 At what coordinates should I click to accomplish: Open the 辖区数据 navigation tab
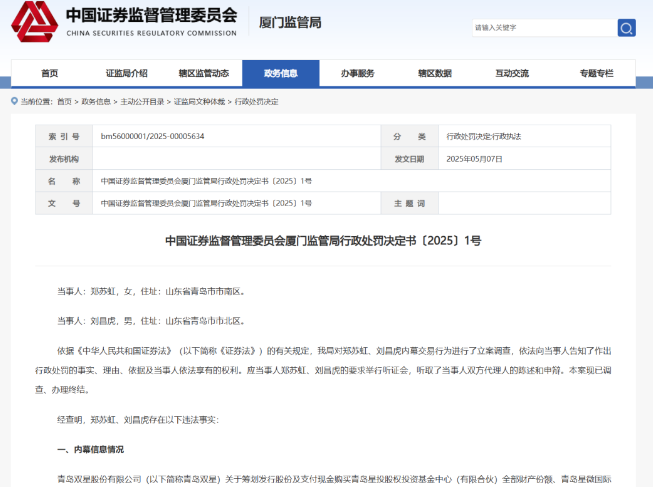(434, 73)
